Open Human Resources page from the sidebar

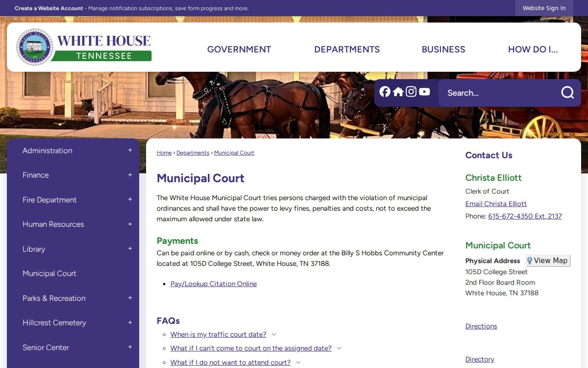coord(53,224)
